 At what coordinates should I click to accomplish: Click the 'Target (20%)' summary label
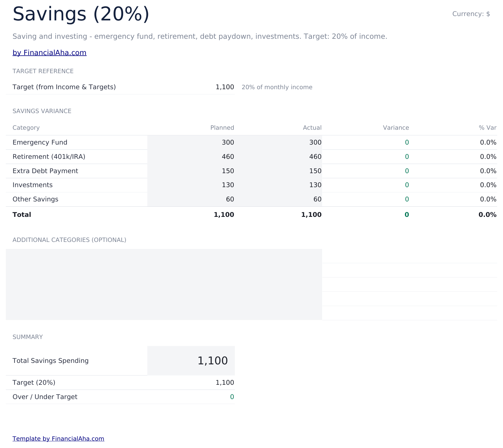click(34, 383)
